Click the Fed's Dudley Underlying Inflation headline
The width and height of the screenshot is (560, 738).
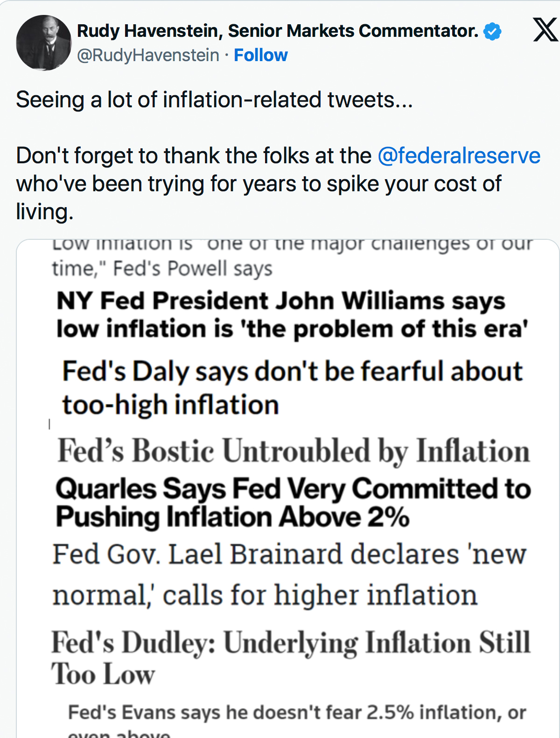[x=290, y=658]
